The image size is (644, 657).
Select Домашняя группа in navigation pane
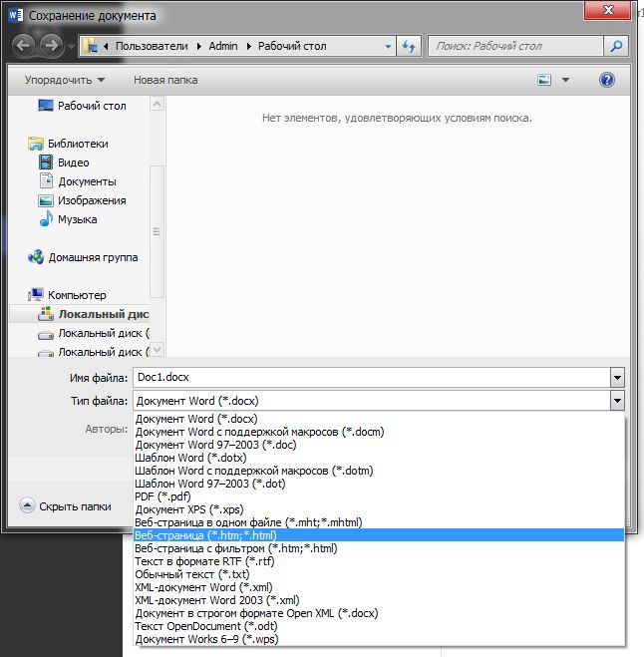point(93,257)
